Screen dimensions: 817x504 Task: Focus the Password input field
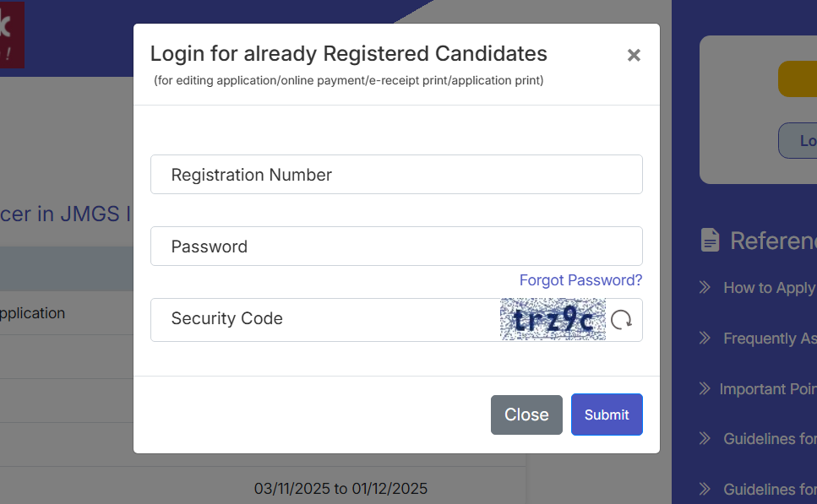[396, 247]
